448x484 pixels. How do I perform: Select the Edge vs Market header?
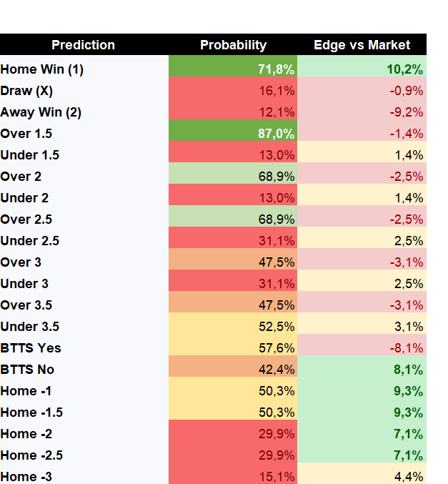(362, 44)
